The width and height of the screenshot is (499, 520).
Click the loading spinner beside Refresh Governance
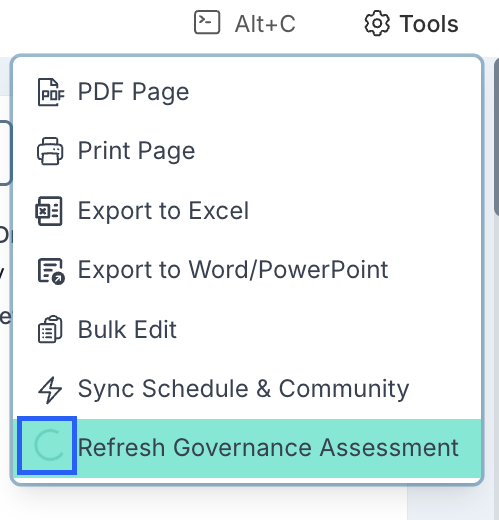click(47, 445)
